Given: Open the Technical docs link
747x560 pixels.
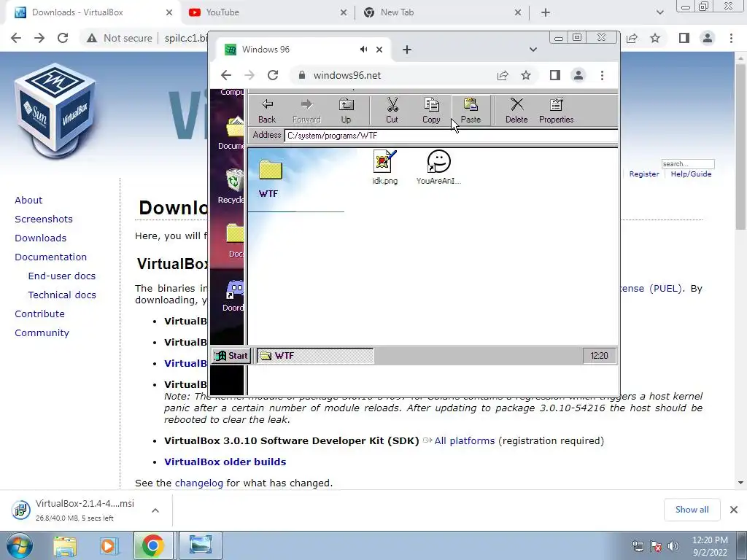Looking at the screenshot, I should (x=62, y=295).
